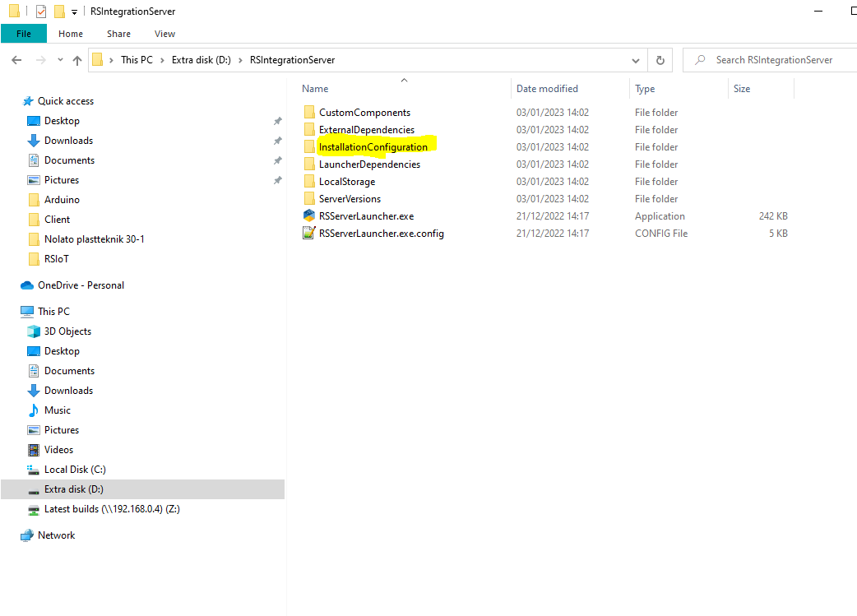This screenshot has width=857, height=616.
Task: Open the Arduino folder in navigation pane
Action: (62, 200)
